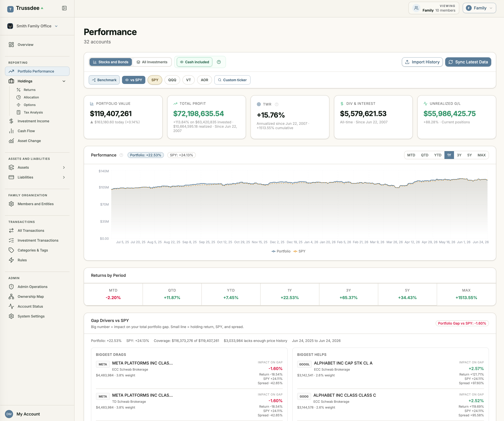Click the 3Y +65.37% returns cell

(349, 294)
